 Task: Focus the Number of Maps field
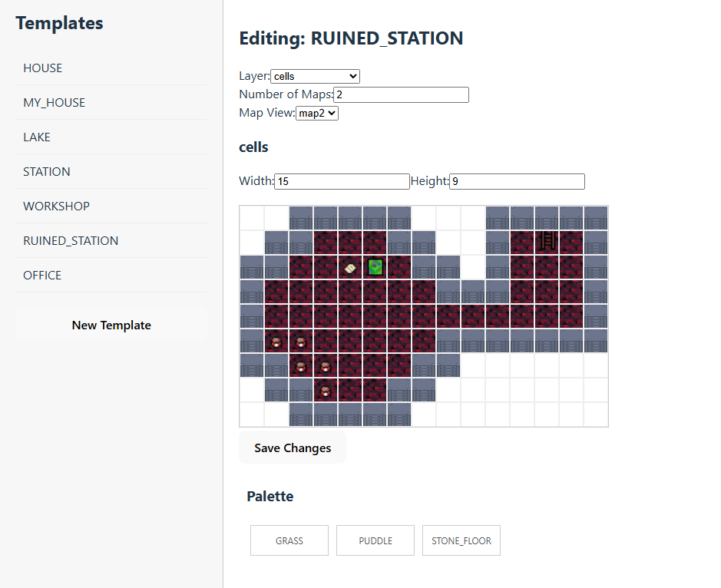click(x=401, y=94)
